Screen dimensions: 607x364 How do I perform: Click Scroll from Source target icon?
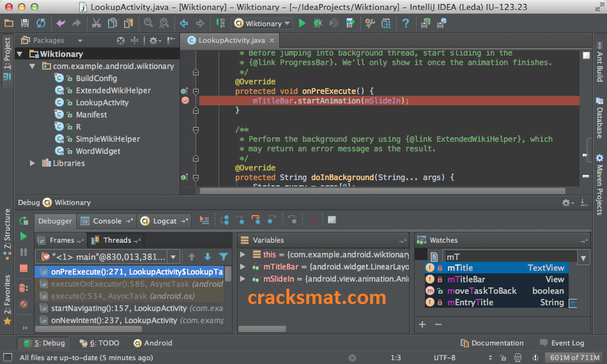121,40
